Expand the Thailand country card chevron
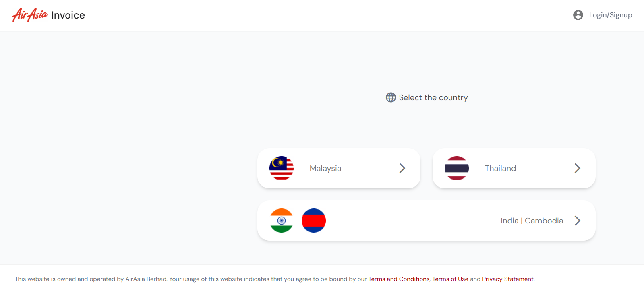 point(577,168)
